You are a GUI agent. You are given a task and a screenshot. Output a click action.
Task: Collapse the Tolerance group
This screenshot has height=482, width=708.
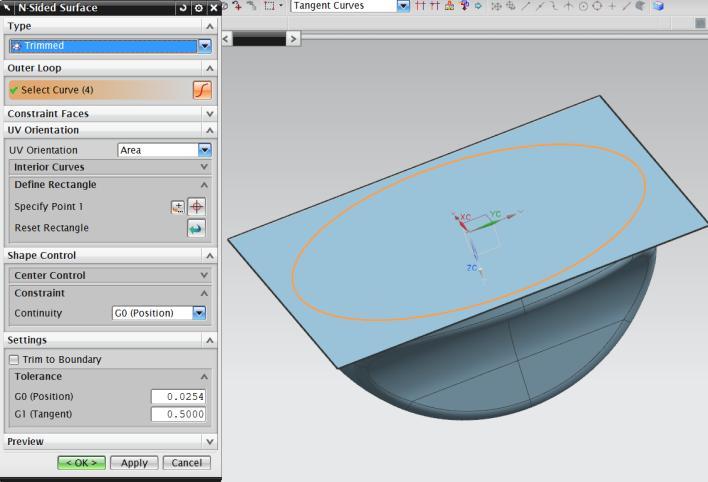[204, 377]
